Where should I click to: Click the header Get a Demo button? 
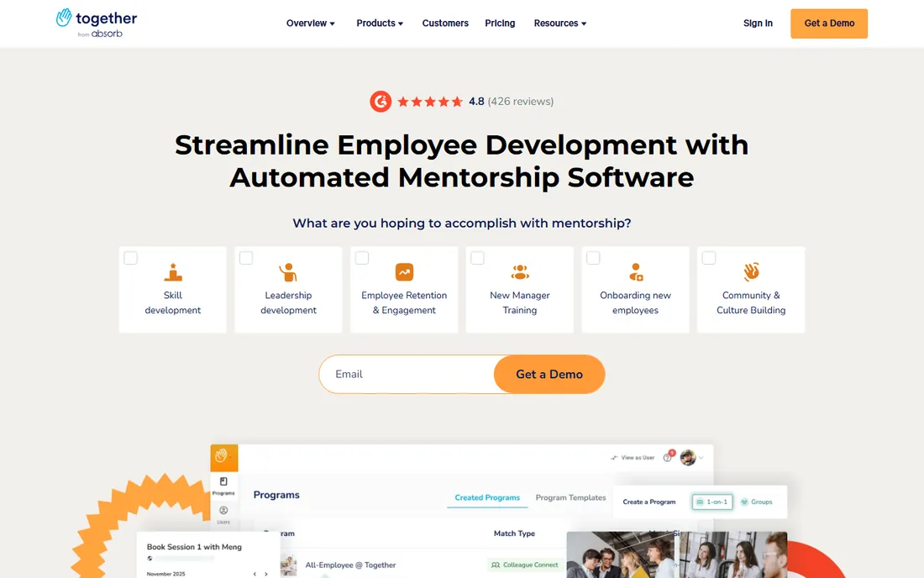pos(829,24)
